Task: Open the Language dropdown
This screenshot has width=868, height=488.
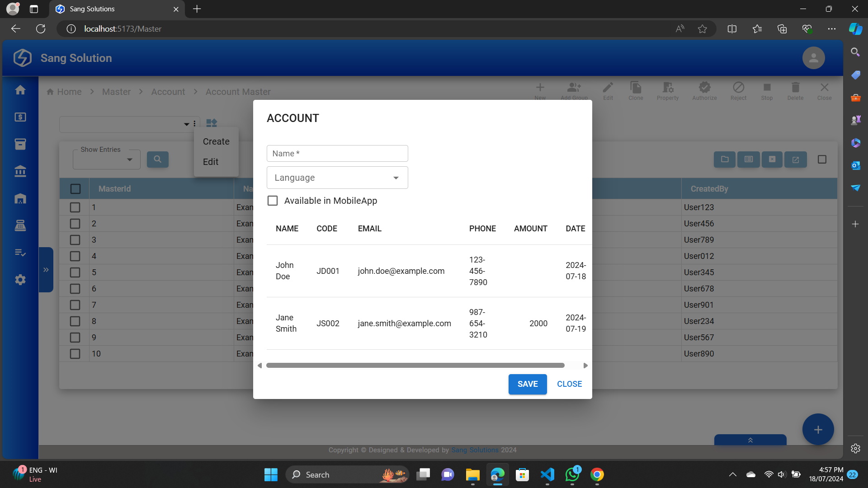Action: click(337, 178)
